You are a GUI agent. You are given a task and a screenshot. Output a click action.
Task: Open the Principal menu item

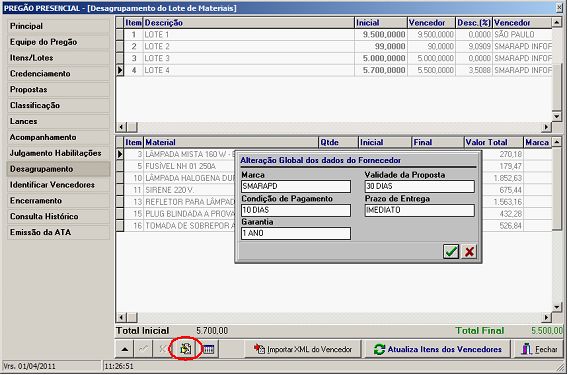coord(58,26)
